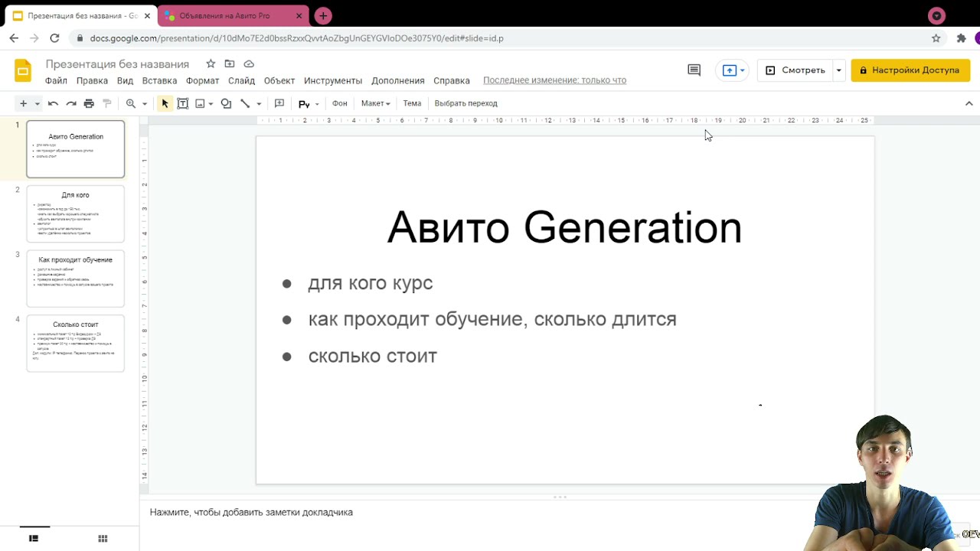Open Смотреть presentation options dropdown

839,70
